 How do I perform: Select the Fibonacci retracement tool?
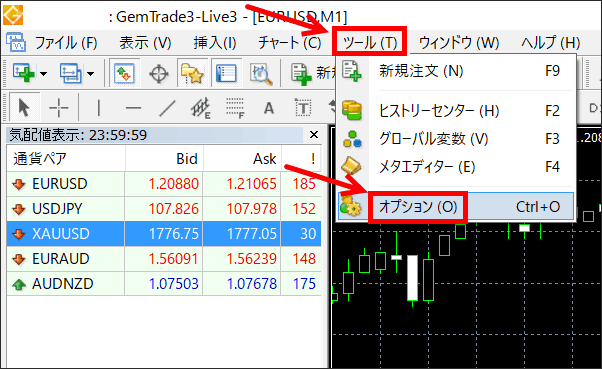235,108
